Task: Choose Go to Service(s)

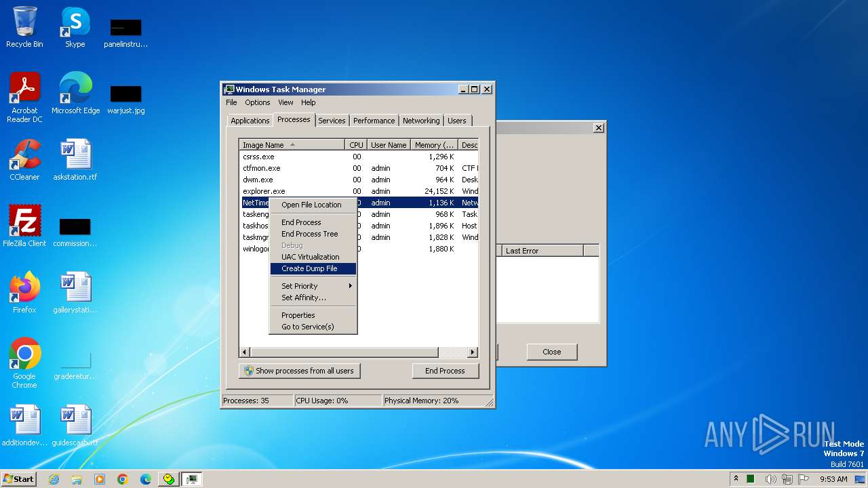Action: click(x=313, y=327)
